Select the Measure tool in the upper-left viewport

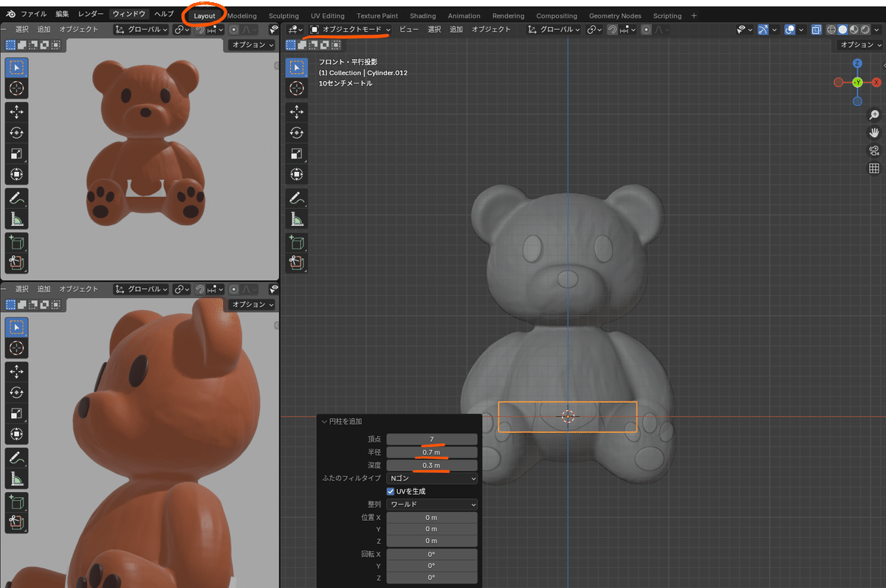pyautogui.click(x=16, y=219)
